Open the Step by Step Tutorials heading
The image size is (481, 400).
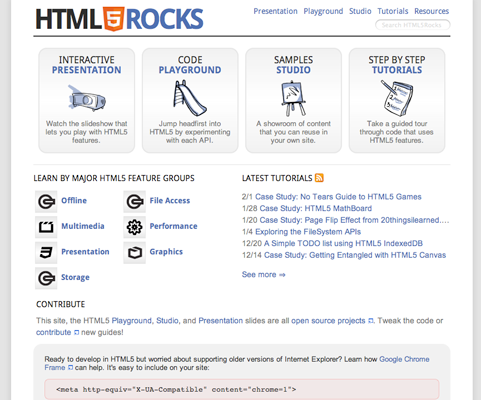(x=397, y=65)
